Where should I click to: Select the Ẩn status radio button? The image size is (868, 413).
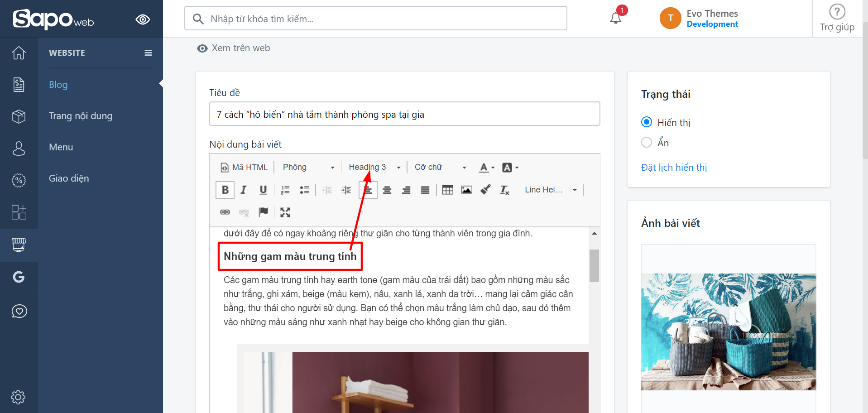(647, 142)
